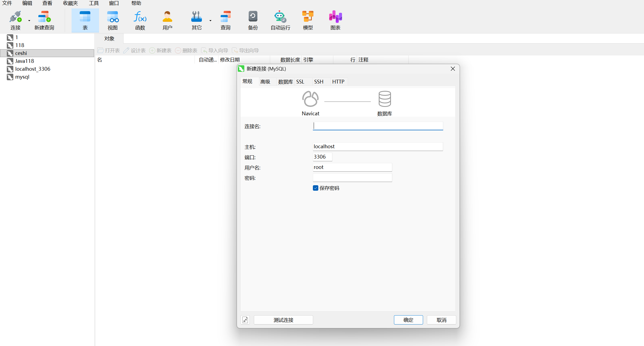Toggle the Save Password (保存密码) checkbox
Screen dimensions: 644x346
point(316,188)
